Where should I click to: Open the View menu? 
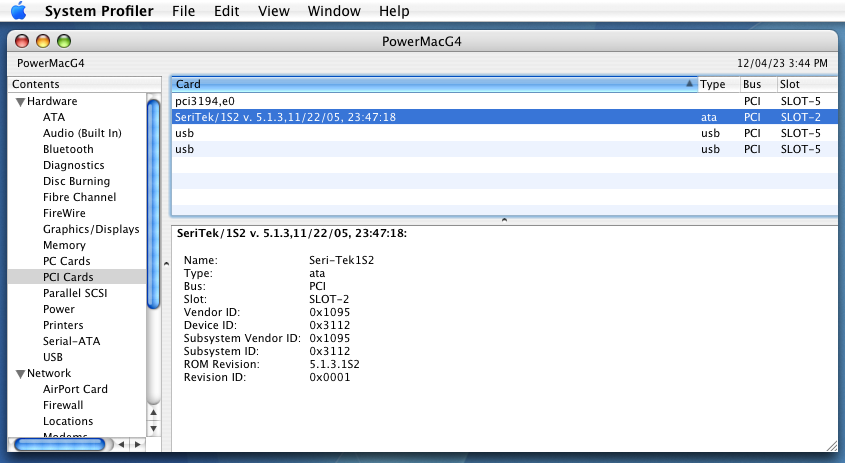point(273,11)
